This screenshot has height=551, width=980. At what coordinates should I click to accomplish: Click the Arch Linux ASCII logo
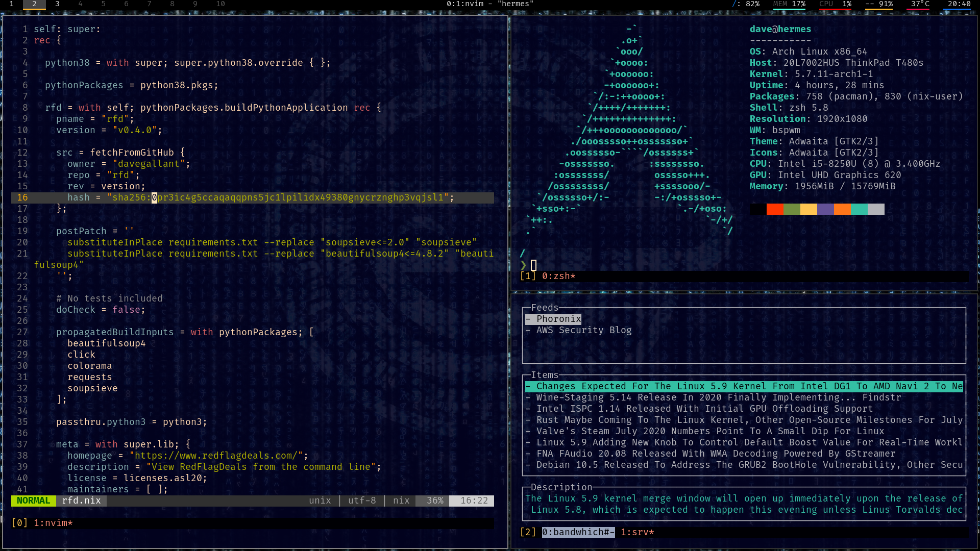coord(629,130)
